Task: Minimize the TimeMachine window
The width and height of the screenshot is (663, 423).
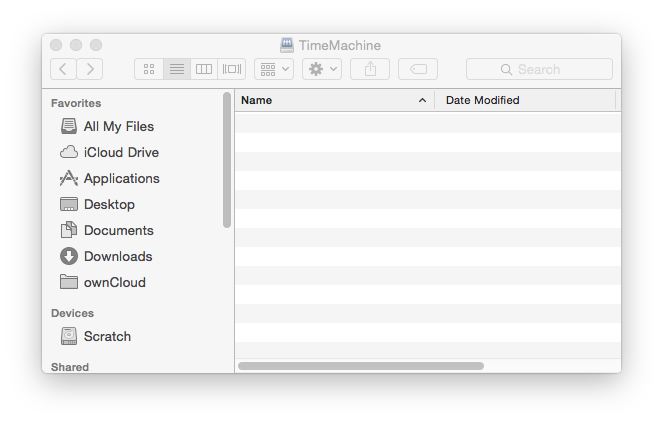Action: [76, 45]
